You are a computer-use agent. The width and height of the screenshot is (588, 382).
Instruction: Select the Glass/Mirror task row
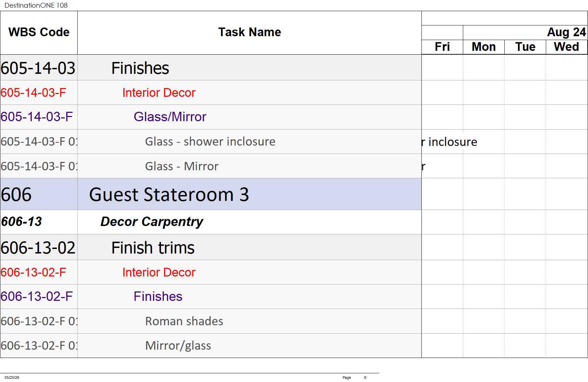[211, 117]
